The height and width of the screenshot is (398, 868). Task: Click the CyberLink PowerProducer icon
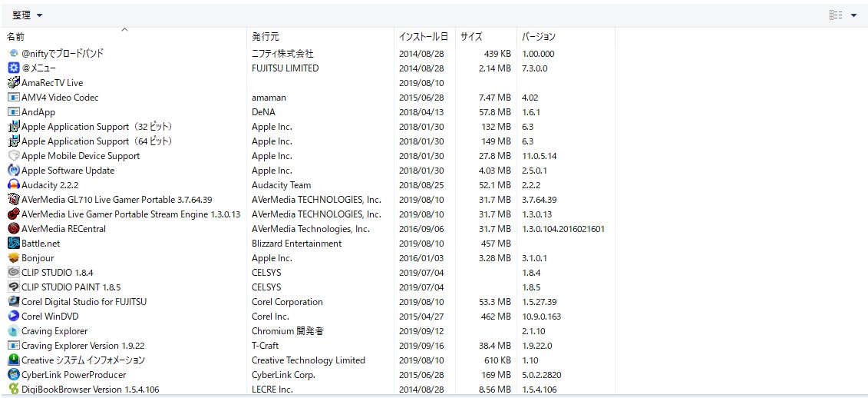click(x=14, y=375)
